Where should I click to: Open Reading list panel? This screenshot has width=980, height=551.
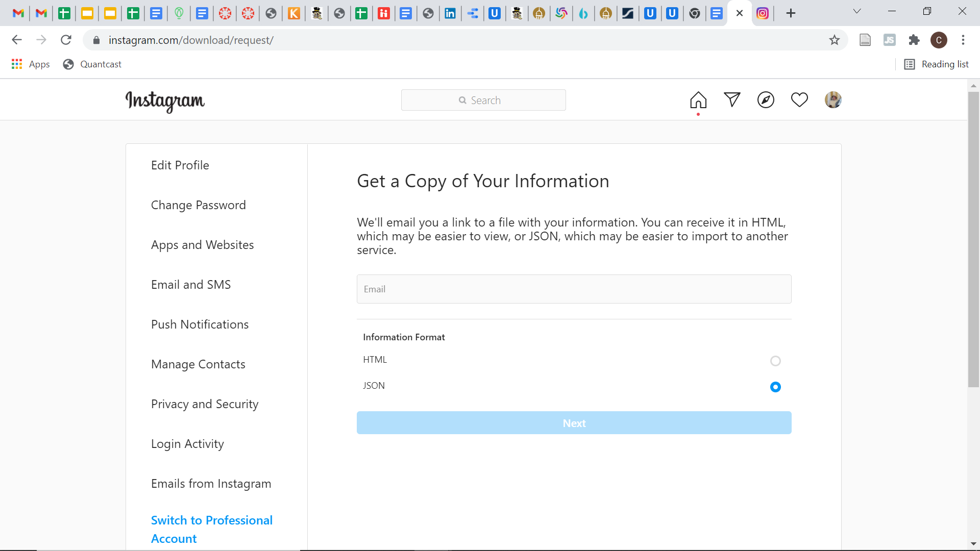tap(937, 64)
